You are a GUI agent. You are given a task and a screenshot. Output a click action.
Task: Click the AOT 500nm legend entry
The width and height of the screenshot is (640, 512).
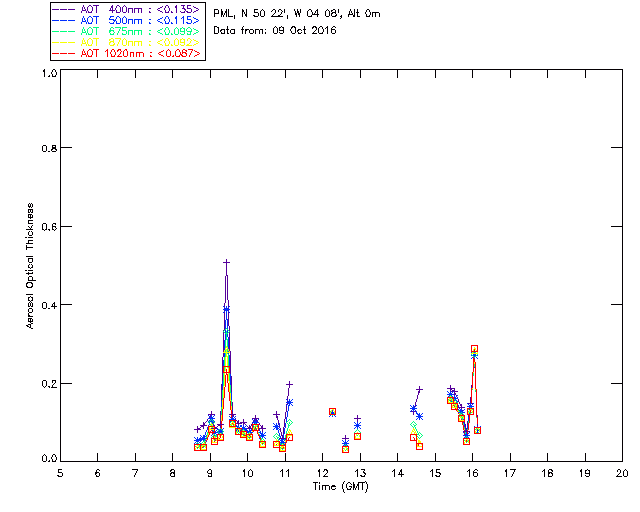[x=126, y=20]
